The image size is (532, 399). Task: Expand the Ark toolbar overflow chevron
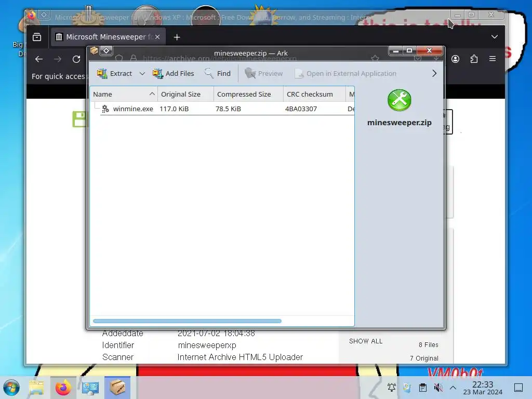pos(434,73)
